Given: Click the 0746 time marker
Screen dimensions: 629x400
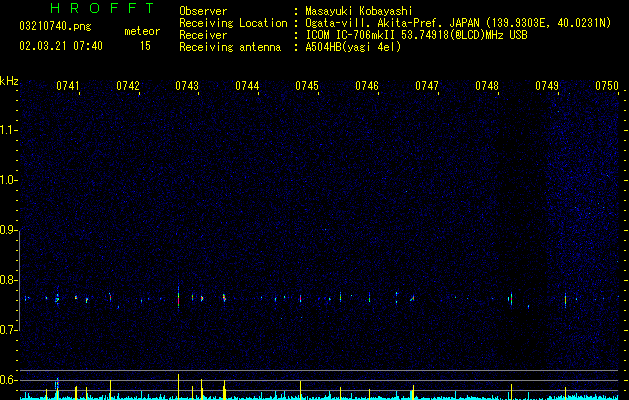Looking at the screenshot, I should [367, 86].
